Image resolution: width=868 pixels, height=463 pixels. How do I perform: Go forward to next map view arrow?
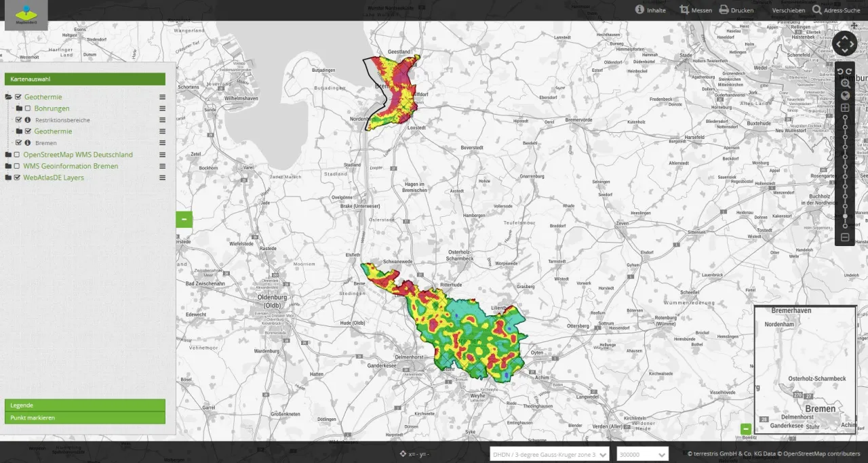click(x=848, y=71)
